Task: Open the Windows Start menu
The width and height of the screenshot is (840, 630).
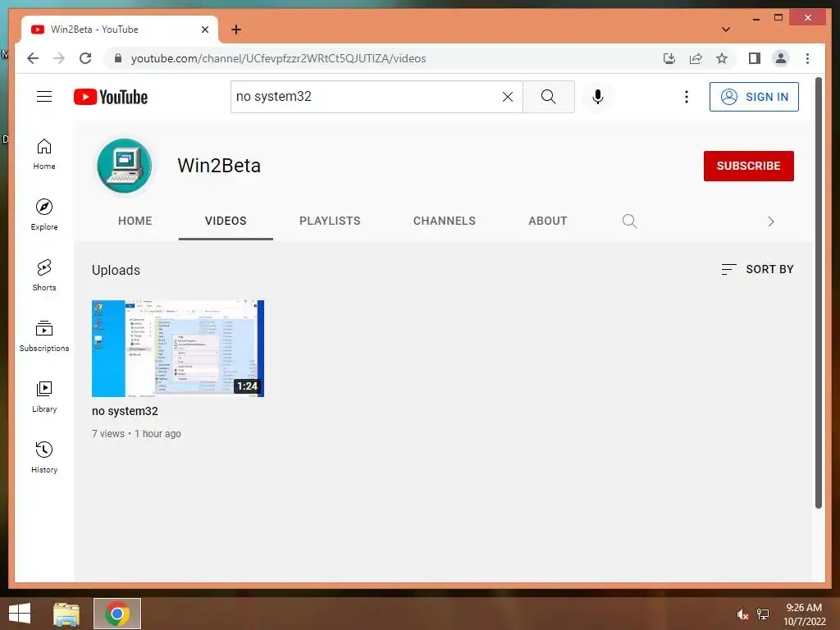Action: tap(20, 614)
